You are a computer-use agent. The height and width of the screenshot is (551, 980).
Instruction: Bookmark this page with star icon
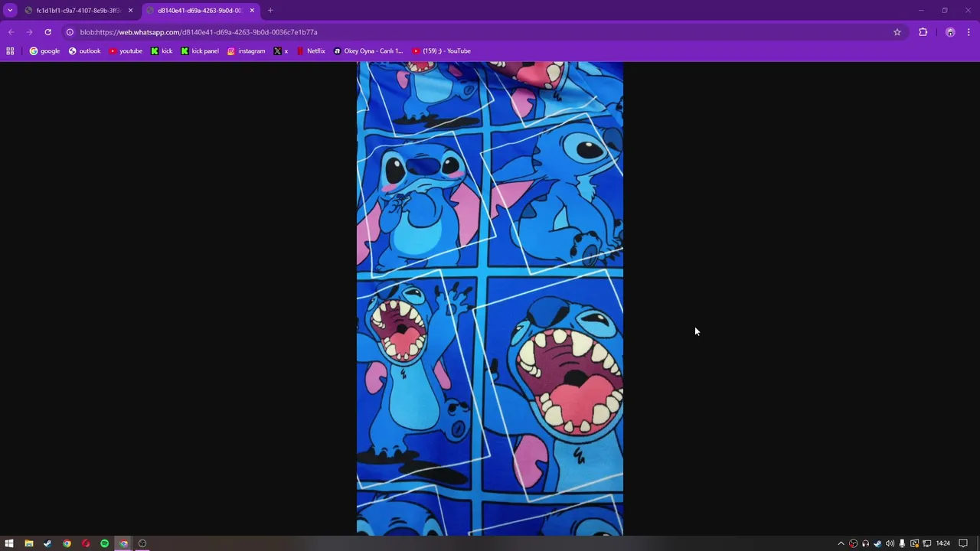tap(897, 32)
